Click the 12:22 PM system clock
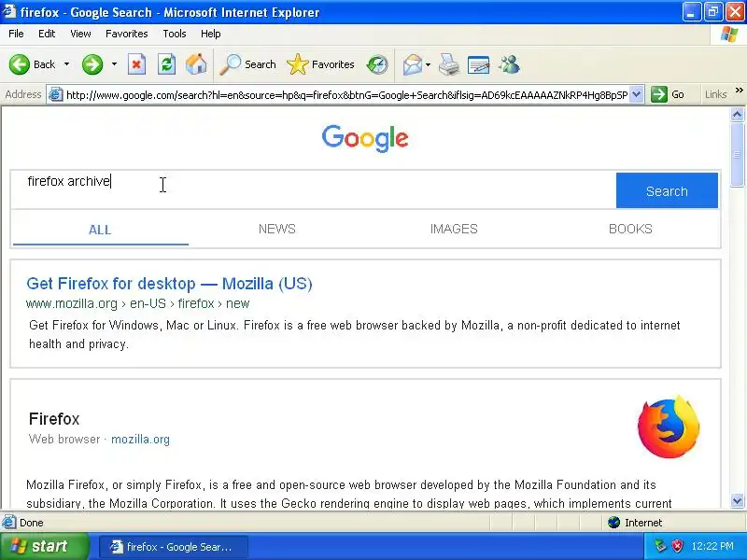 click(x=712, y=546)
